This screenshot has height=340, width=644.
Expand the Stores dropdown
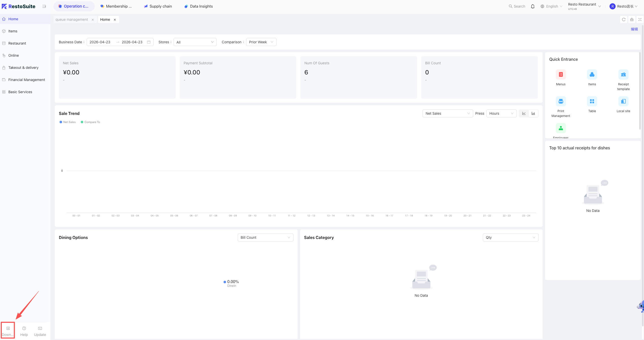pos(195,42)
